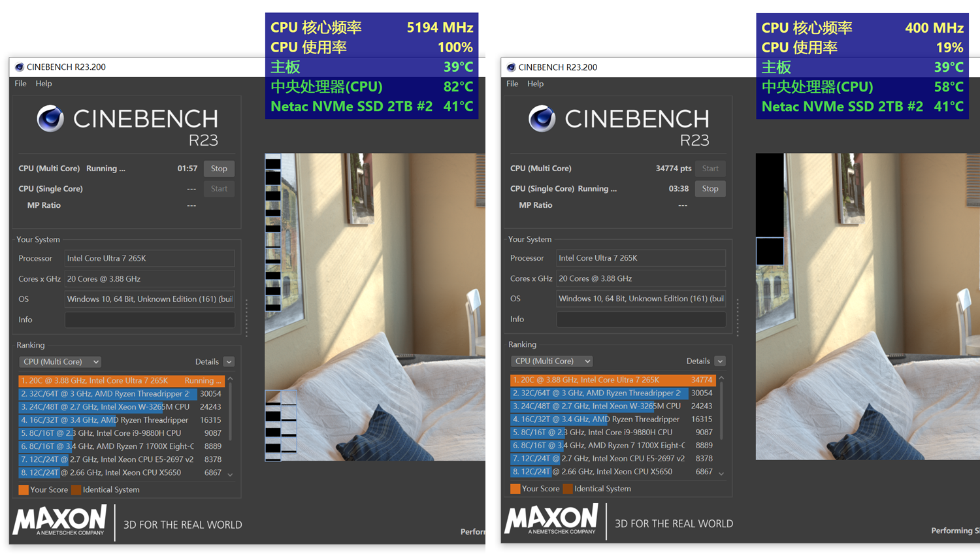Select the Intel Core Ultra 7 265K 'Running ...' ranking row
Image resolution: width=980 pixels, height=560 pixels.
tap(122, 380)
